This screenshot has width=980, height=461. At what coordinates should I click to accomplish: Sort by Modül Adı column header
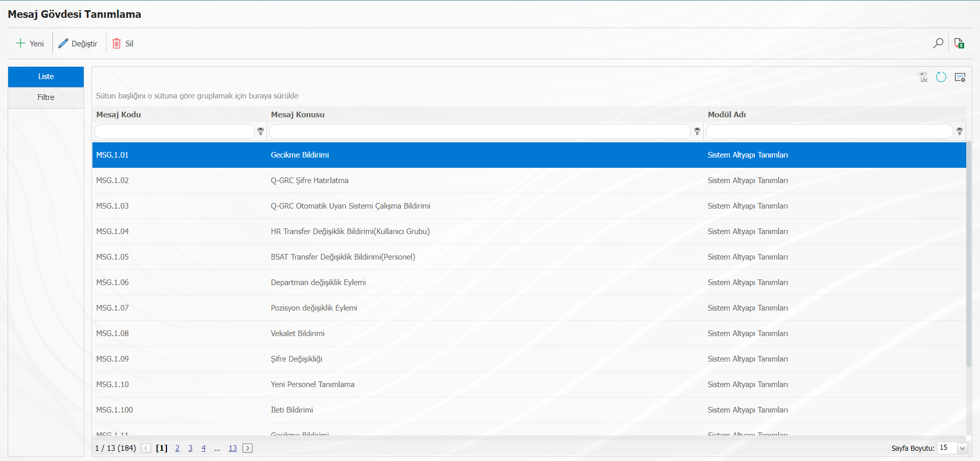727,115
